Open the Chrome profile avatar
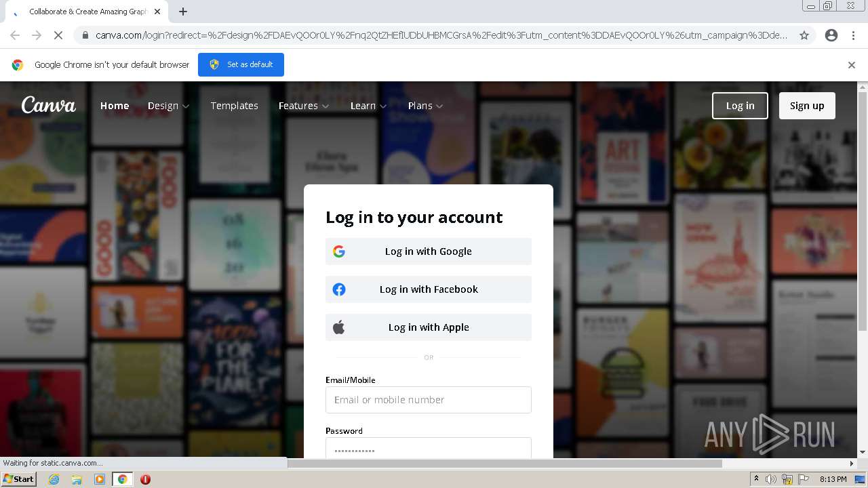Image resolution: width=868 pixels, height=488 pixels. 831,35
